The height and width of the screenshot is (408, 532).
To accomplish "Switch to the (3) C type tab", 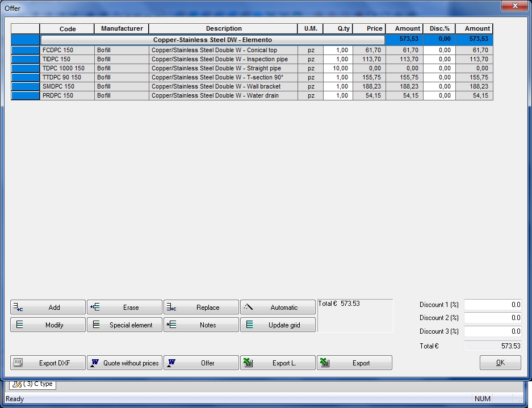I will [x=32, y=384].
